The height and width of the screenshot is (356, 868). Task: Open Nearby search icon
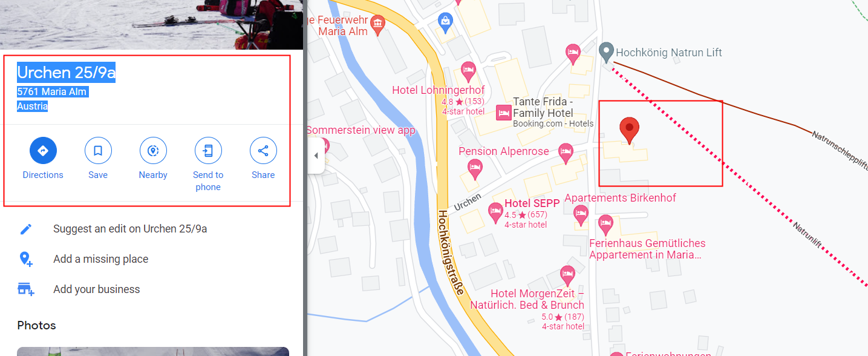pos(153,151)
